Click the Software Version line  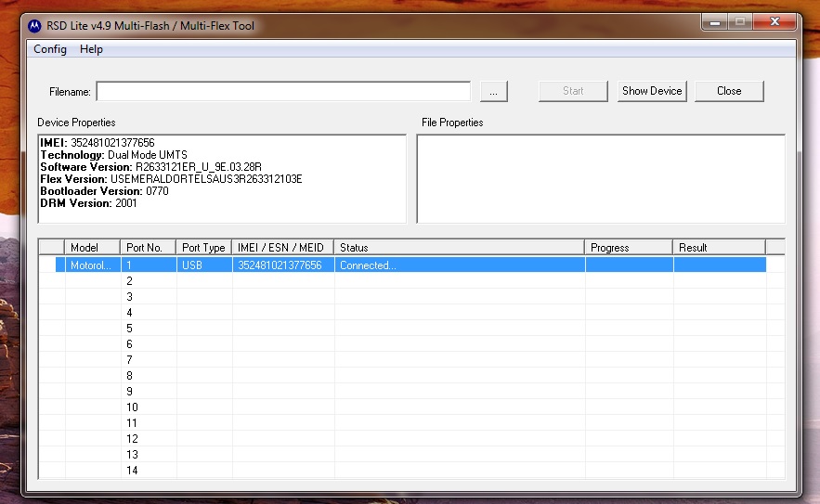[x=151, y=167]
